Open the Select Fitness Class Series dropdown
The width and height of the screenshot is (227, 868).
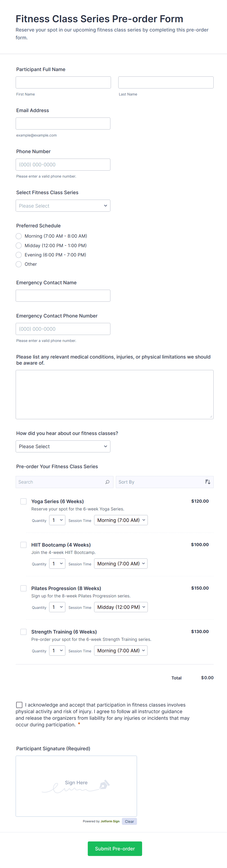[x=63, y=206]
